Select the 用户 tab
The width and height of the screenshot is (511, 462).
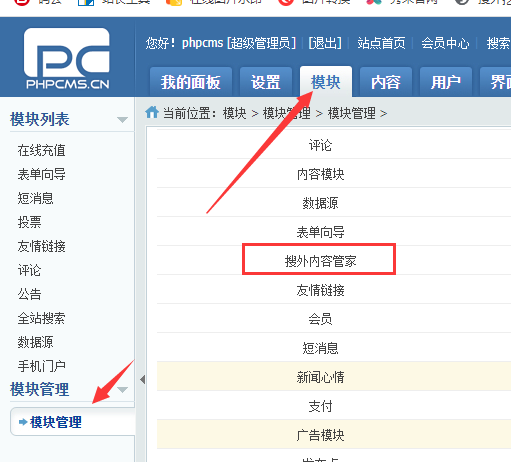click(446, 82)
